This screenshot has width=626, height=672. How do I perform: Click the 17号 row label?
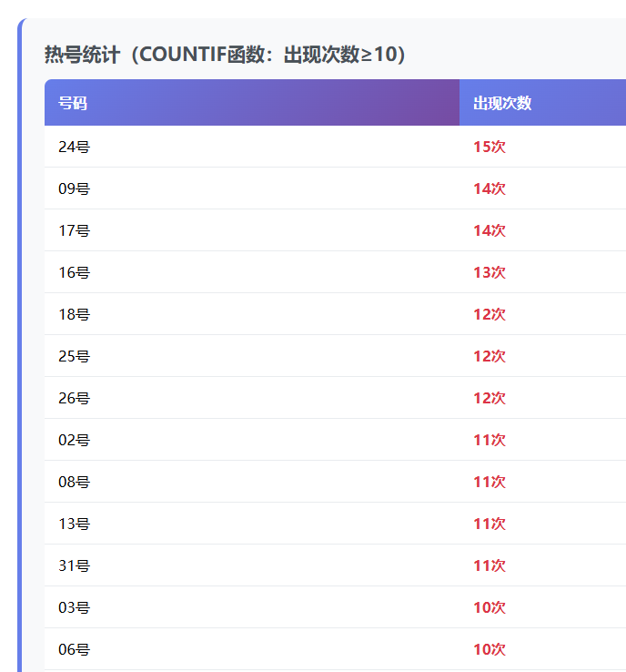[75, 230]
